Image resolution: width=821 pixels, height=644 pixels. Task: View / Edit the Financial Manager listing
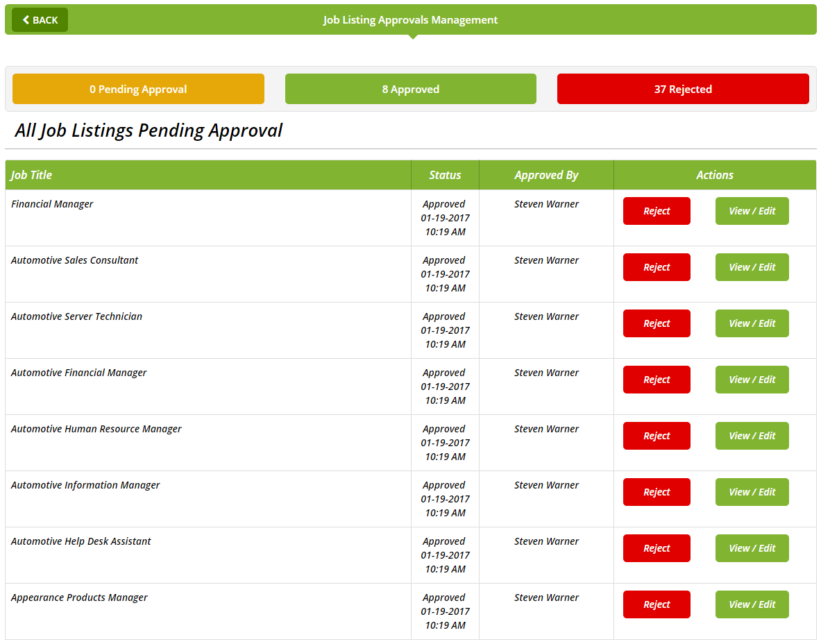(752, 211)
